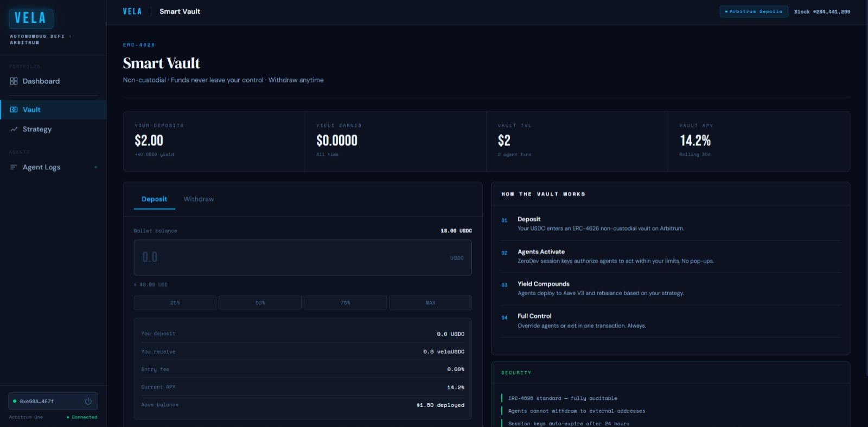
Task: Click the 'Agents Activate' step heading
Action: [x=541, y=252]
